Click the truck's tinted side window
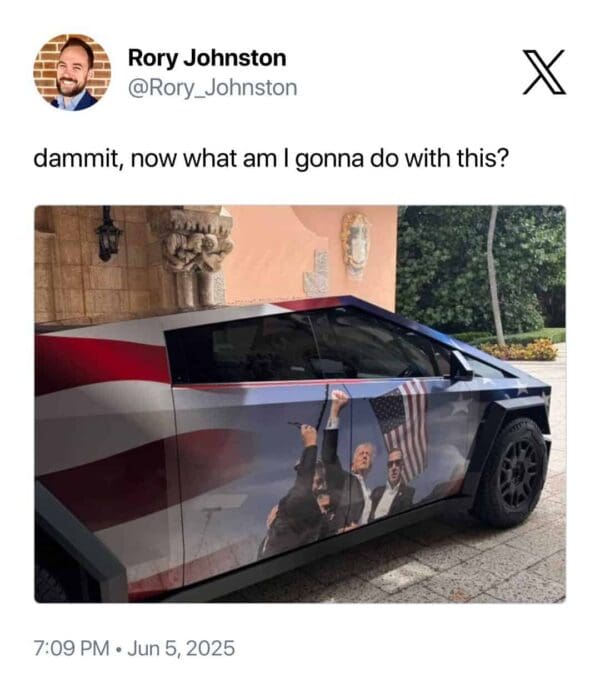The width and height of the screenshot is (600, 692). click(304, 346)
